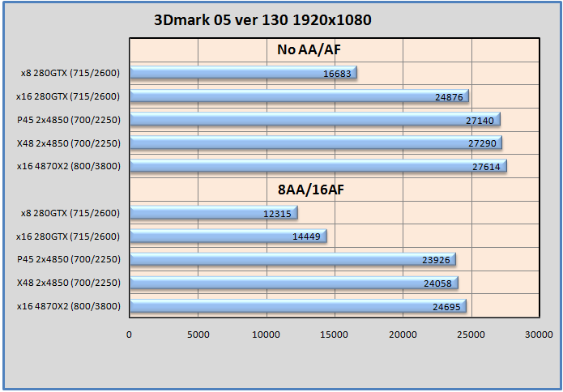This screenshot has width=563, height=392.
Task: Select "X48 2x4850 (700/2250)" label beside the 27290 bar
Action: point(69,143)
